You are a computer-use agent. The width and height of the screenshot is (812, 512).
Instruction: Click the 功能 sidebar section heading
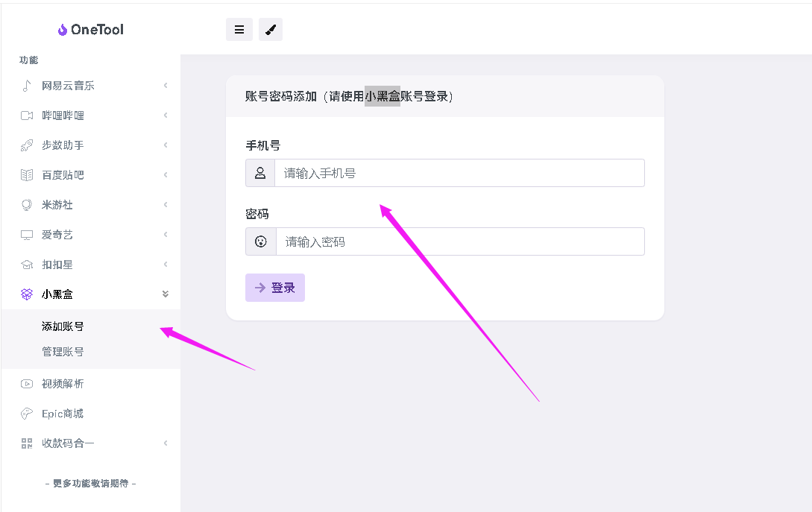tap(28, 60)
